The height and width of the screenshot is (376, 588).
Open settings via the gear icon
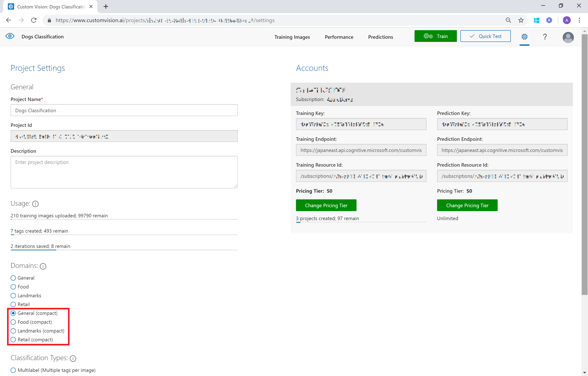[524, 37]
